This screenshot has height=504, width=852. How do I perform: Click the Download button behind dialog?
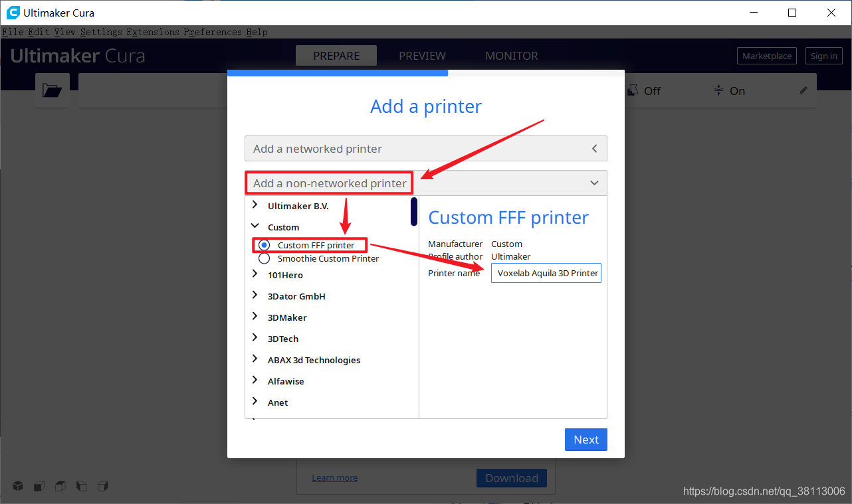pyautogui.click(x=512, y=478)
